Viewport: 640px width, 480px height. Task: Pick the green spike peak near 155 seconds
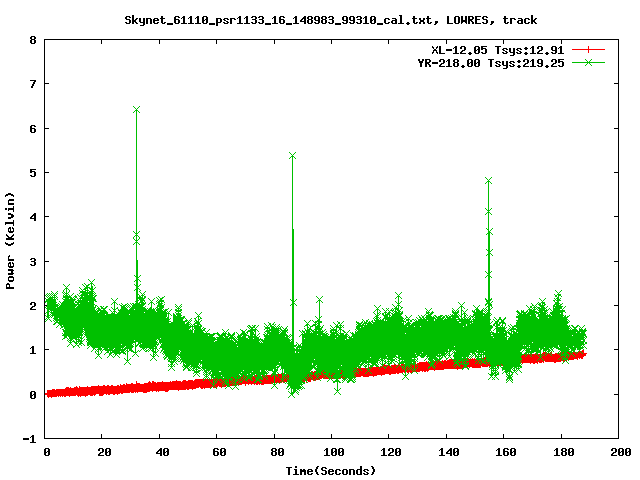pos(488,181)
